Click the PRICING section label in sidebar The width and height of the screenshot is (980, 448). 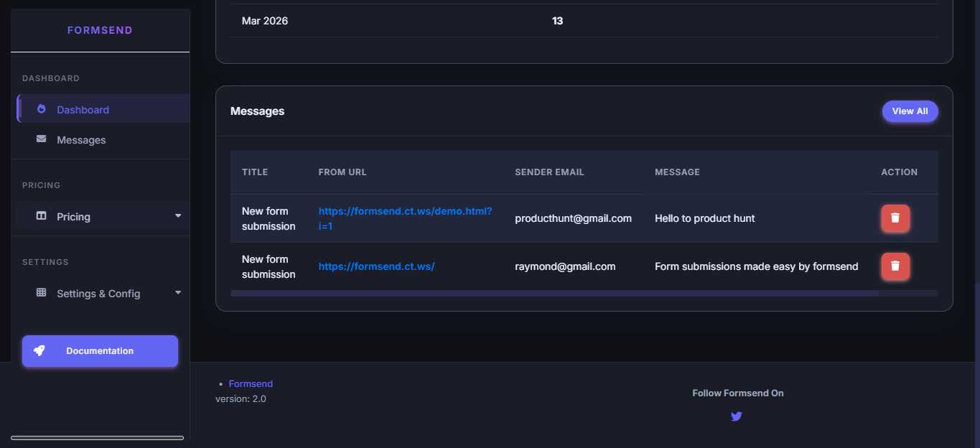click(41, 185)
